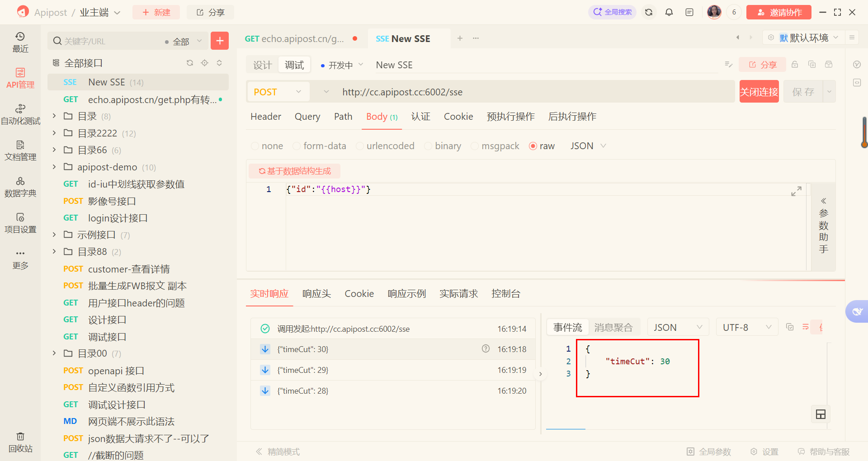Click the red plus add-interface button

tap(220, 41)
